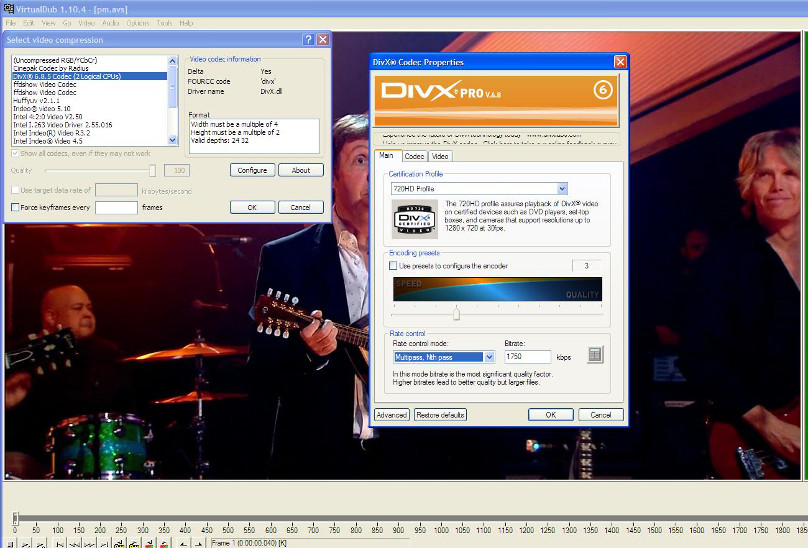Click OK in DivX Codec Properties
808x548 pixels.
550,415
